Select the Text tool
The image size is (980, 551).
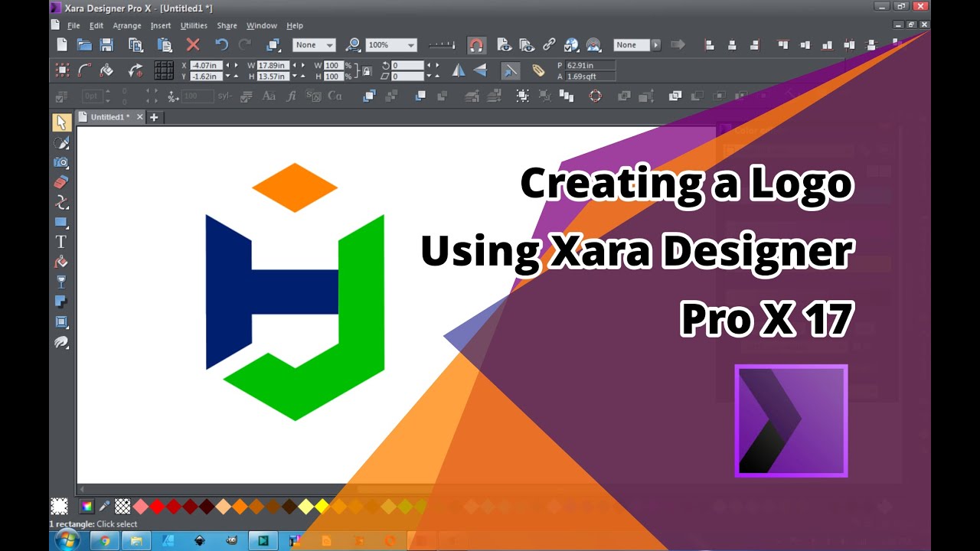tap(61, 242)
